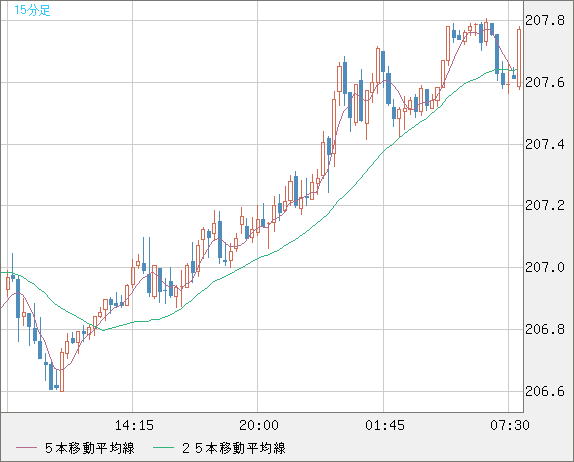Click the lowest red candlestick near 206.6

(62, 370)
